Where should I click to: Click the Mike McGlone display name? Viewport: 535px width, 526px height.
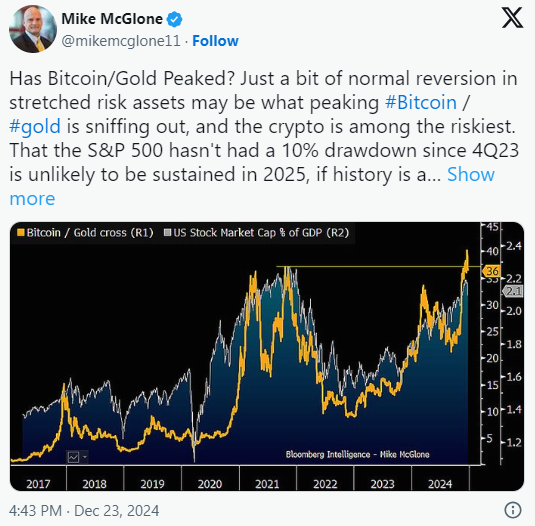[112, 19]
